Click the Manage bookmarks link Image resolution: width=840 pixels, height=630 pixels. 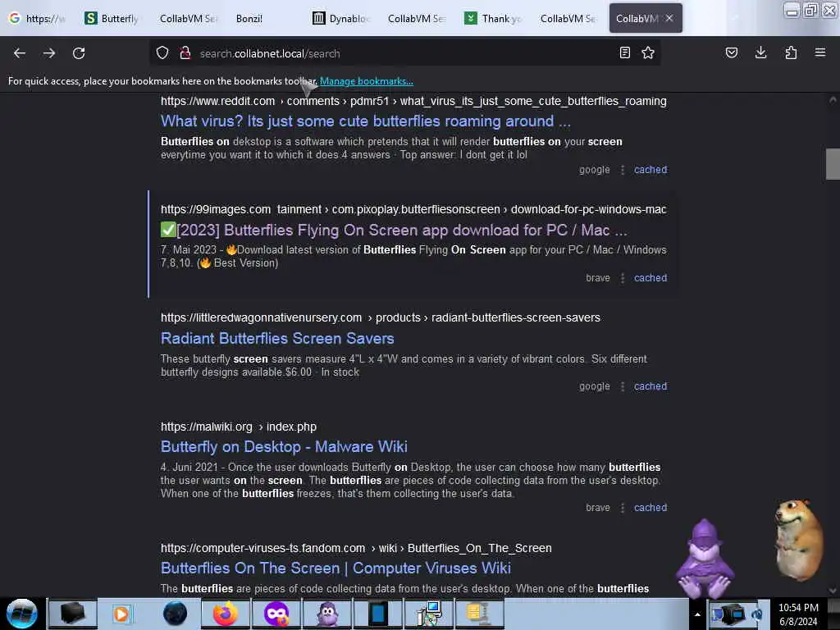click(x=366, y=81)
